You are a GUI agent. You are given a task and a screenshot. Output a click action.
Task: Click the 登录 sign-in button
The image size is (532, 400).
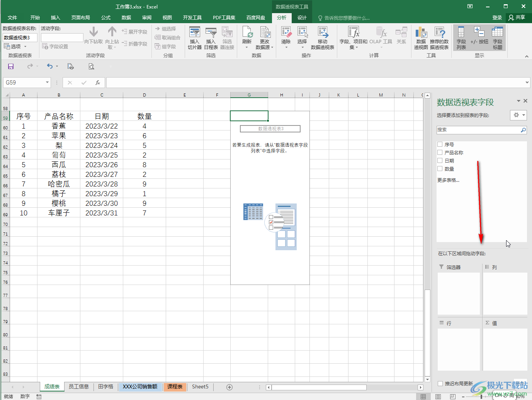[497, 18]
